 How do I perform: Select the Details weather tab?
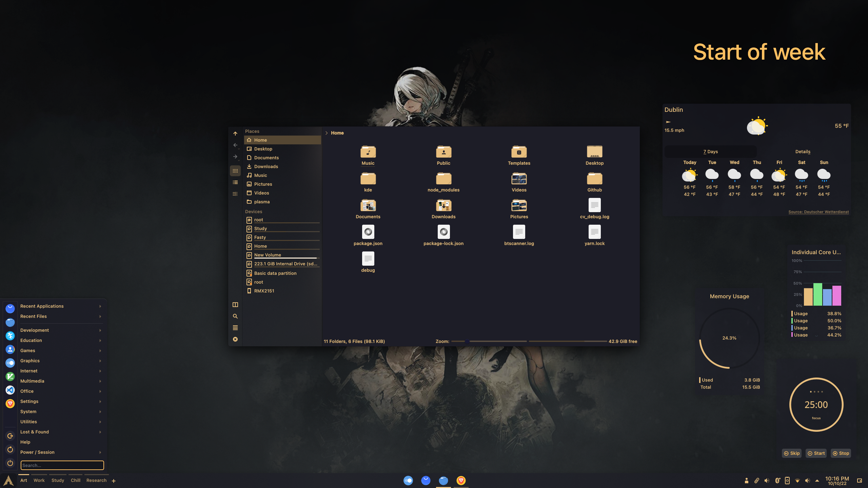pos(803,151)
